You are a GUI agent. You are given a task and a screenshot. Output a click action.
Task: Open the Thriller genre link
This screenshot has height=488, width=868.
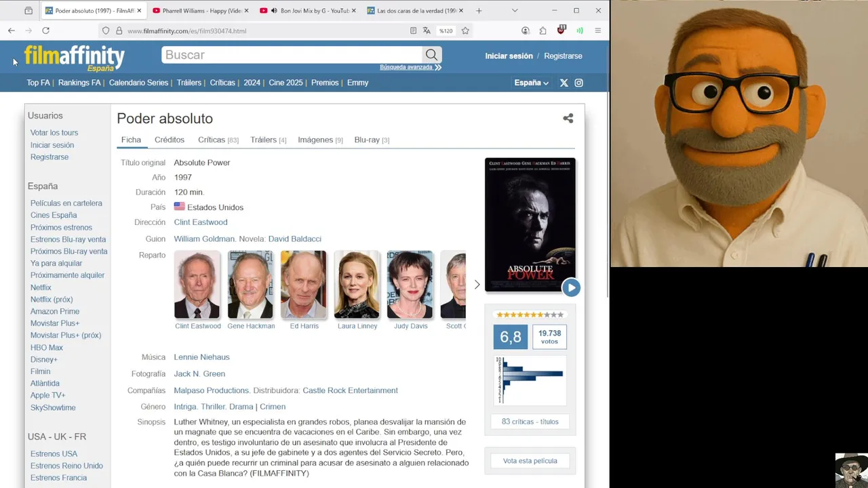coord(212,407)
